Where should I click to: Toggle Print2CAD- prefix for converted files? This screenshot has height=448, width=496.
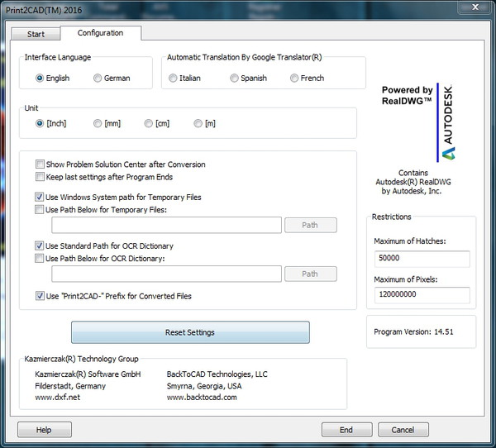[x=113, y=296]
